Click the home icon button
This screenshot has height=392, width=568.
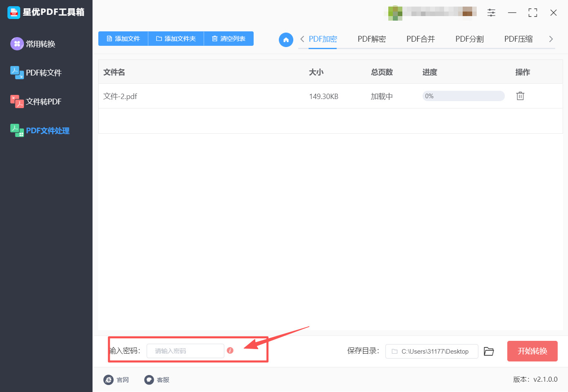pos(286,40)
